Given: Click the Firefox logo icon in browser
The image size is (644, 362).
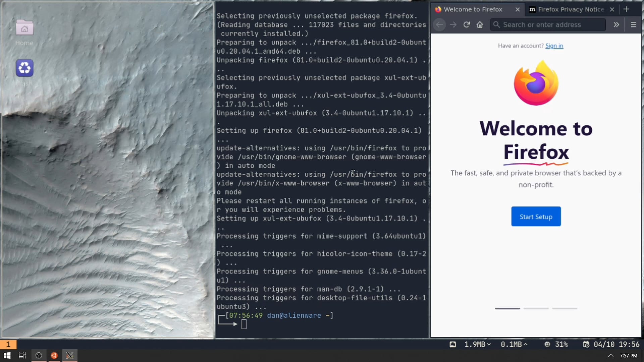Looking at the screenshot, I should [536, 84].
